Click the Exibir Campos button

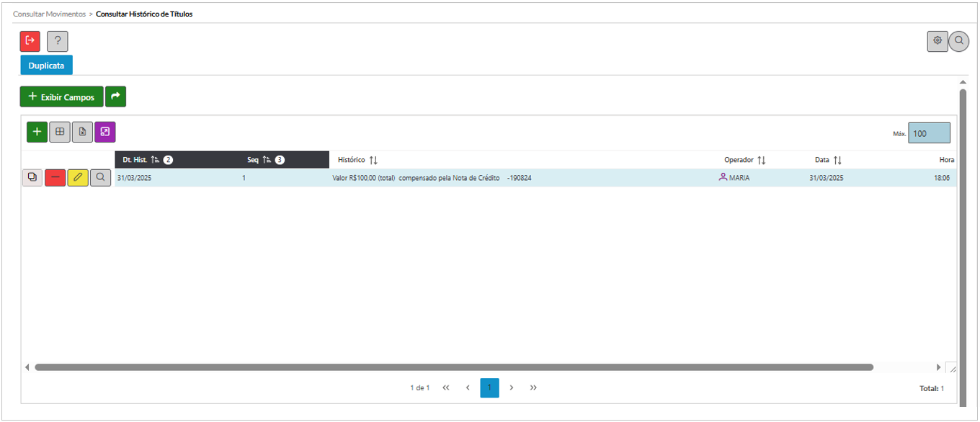61,96
